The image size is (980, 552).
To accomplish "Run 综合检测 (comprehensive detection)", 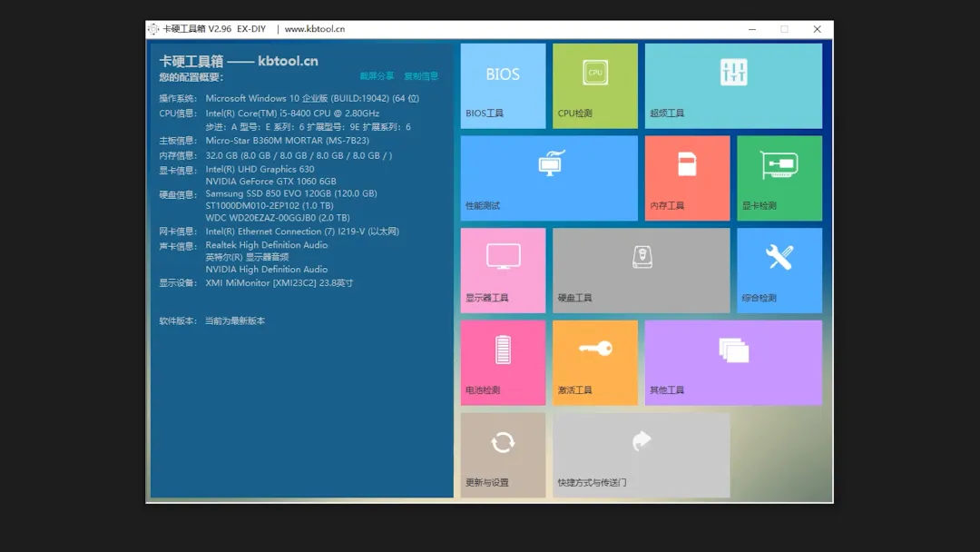I will [779, 269].
